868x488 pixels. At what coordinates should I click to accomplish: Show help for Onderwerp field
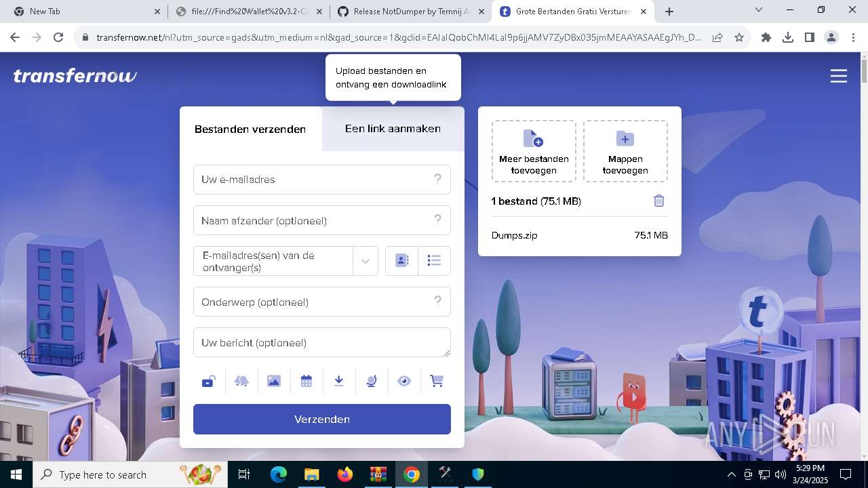point(437,301)
